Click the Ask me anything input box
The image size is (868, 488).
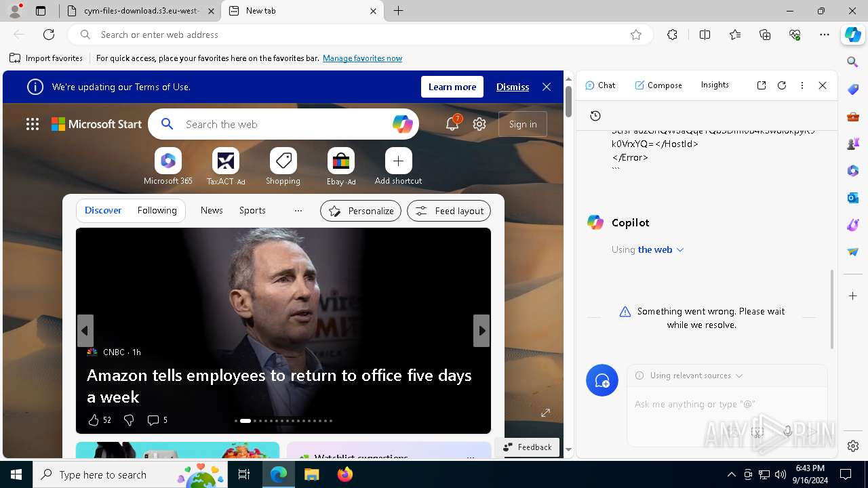727,404
